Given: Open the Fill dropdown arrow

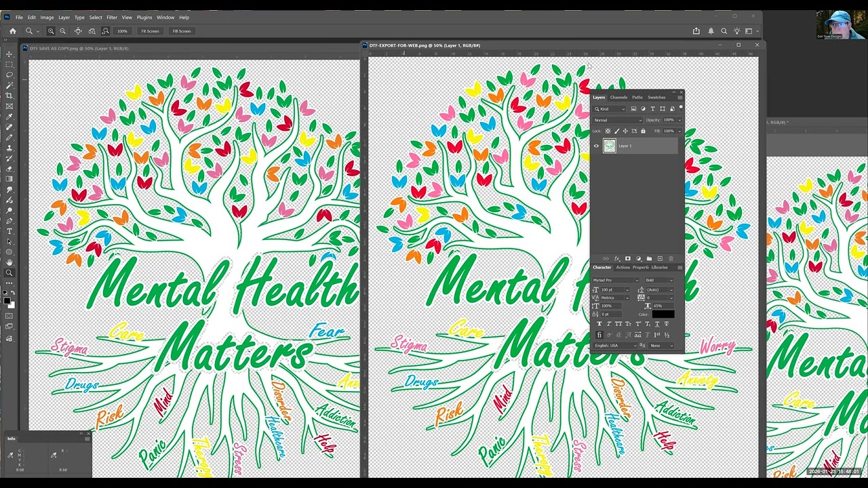Looking at the screenshot, I should (x=679, y=131).
